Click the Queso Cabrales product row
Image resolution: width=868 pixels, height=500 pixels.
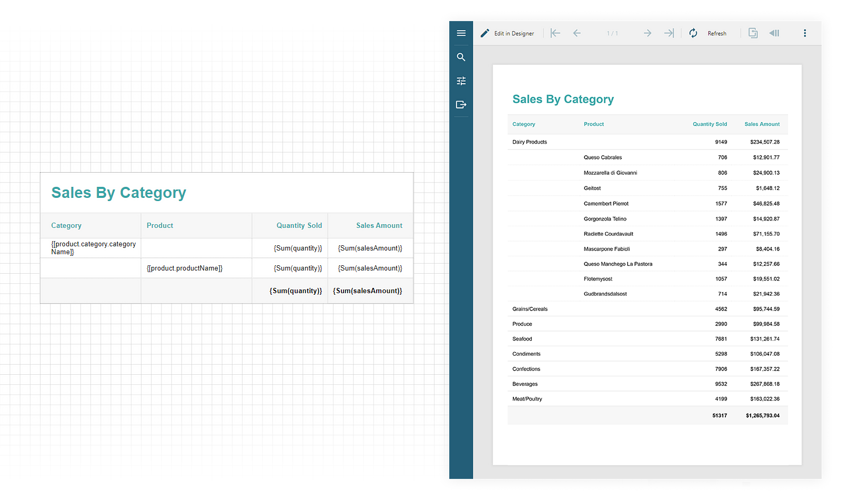(x=648, y=157)
